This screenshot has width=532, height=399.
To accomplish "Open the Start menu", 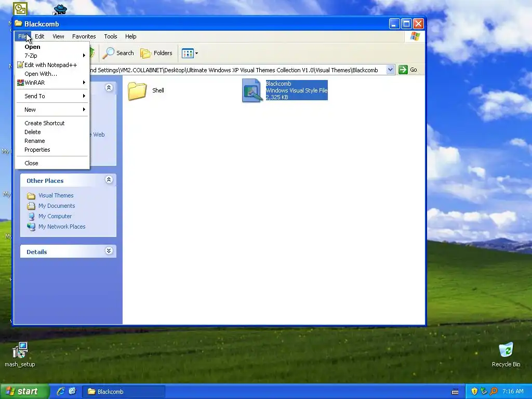I will point(24,392).
